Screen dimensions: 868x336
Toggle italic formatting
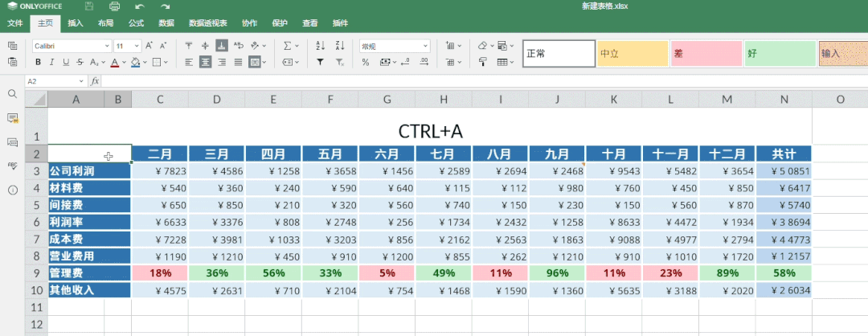point(52,62)
